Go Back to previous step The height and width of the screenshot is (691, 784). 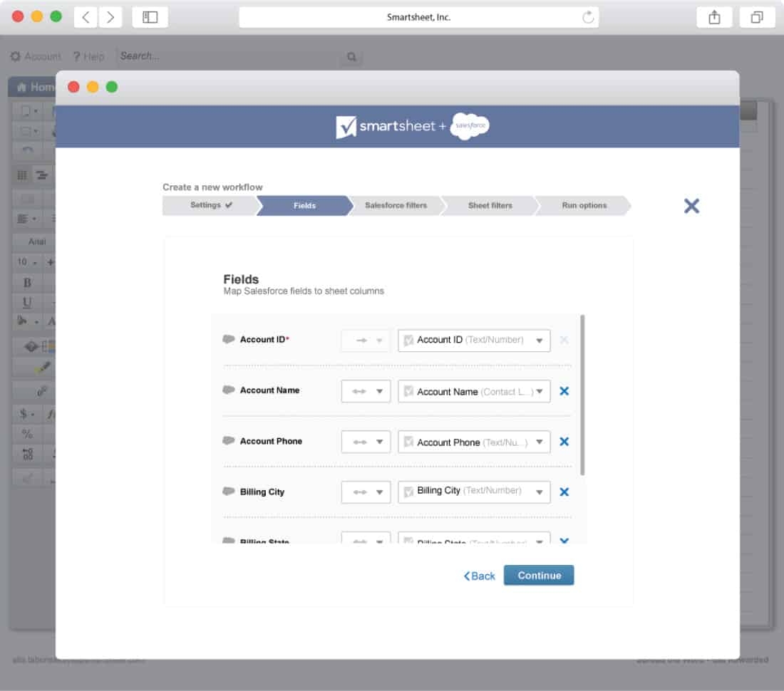tap(479, 576)
